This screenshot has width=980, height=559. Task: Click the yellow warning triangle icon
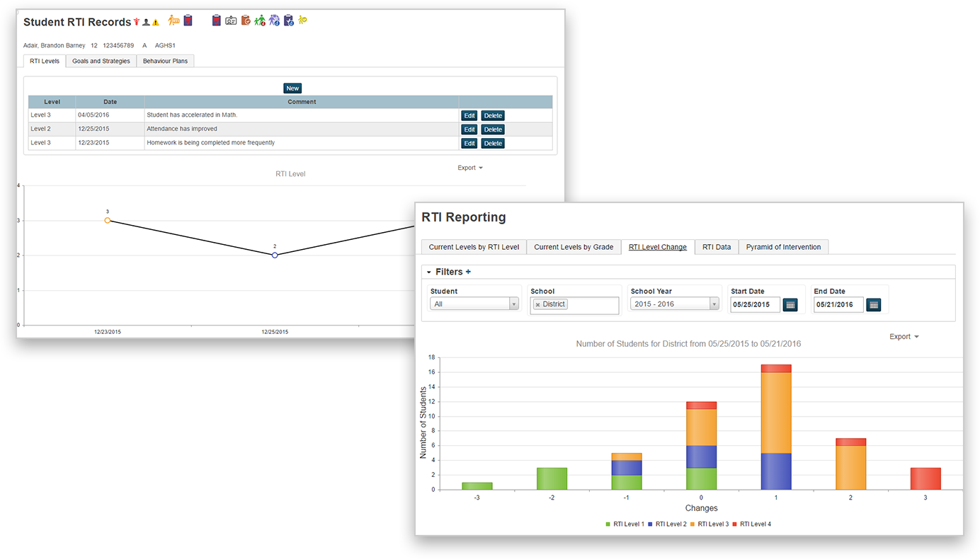pos(156,23)
